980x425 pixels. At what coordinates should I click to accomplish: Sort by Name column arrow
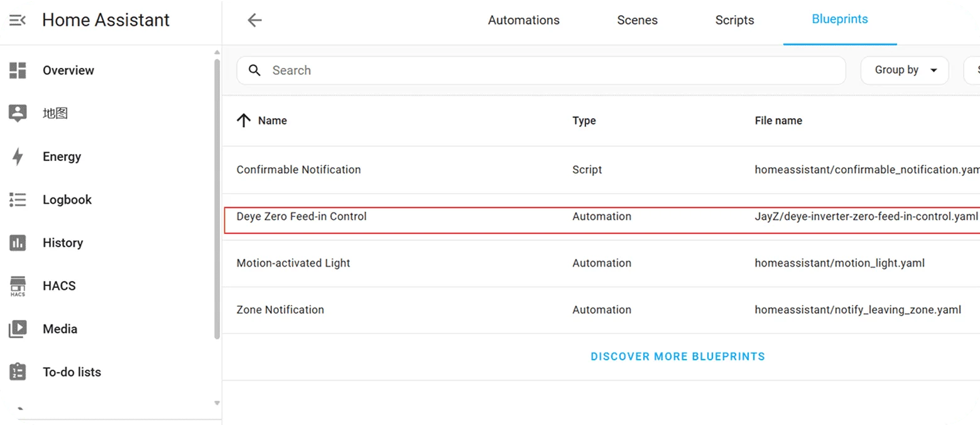coord(244,121)
